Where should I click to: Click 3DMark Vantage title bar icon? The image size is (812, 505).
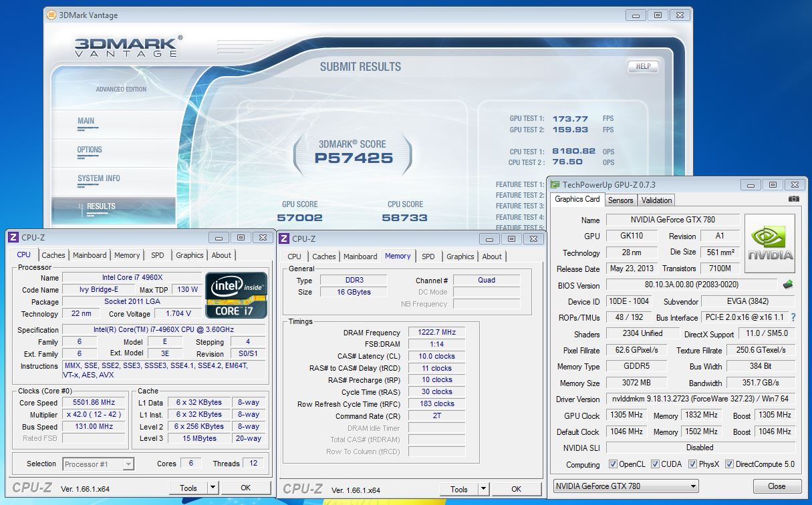tap(52, 15)
